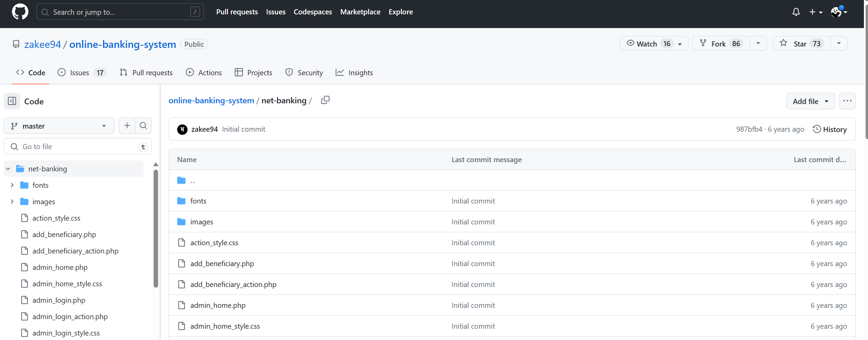Open Add file dropdown
The height and width of the screenshot is (340, 868).
[x=810, y=101]
